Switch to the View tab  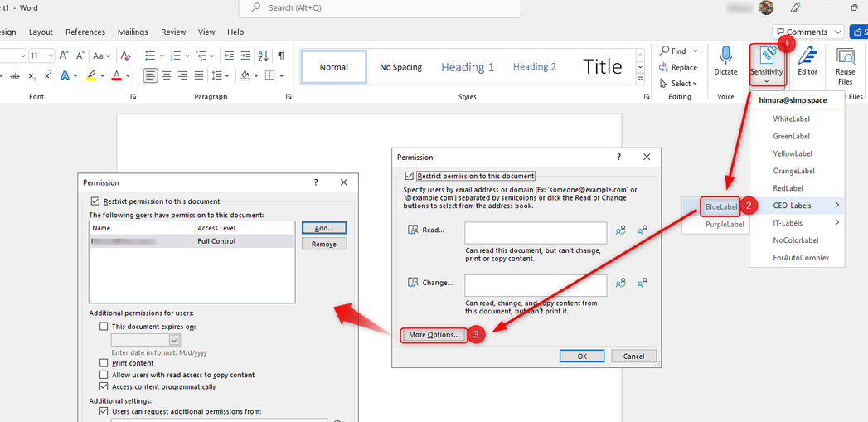click(206, 32)
